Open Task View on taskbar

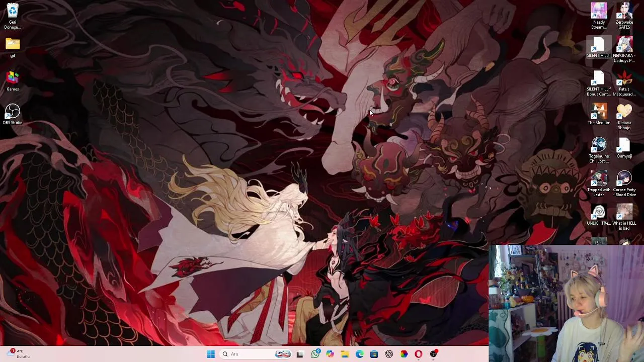click(300, 354)
